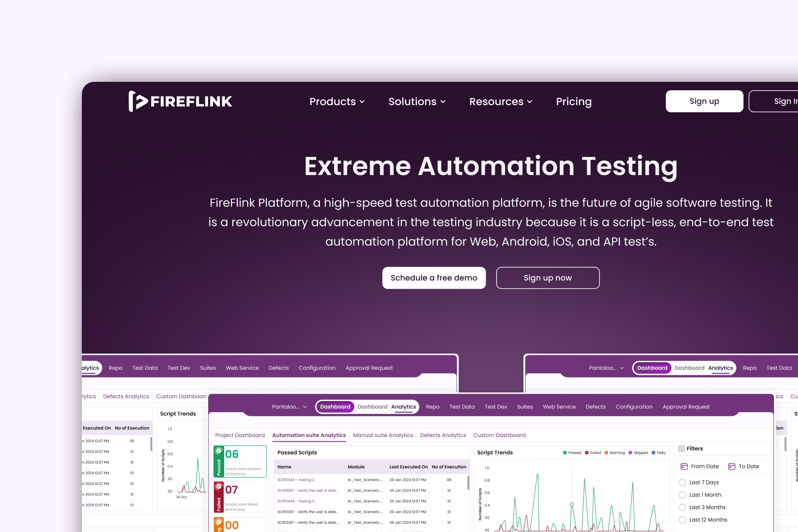Click the red Failed checkmark icon
This screenshot has height=532, width=798.
tap(219, 486)
